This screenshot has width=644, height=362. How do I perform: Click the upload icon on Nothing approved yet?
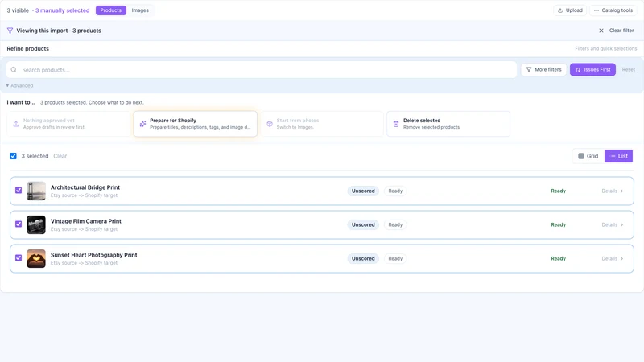16,124
